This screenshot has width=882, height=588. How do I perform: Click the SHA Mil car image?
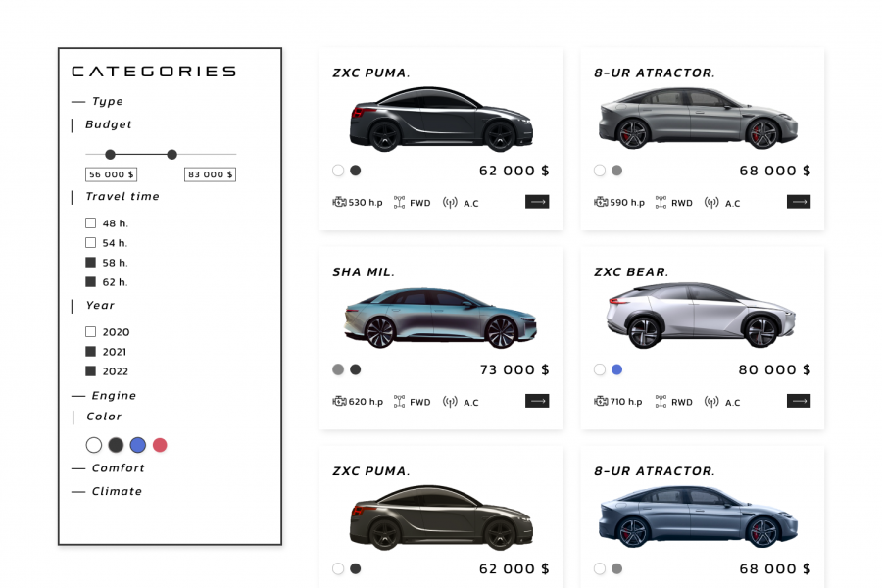[x=440, y=318]
